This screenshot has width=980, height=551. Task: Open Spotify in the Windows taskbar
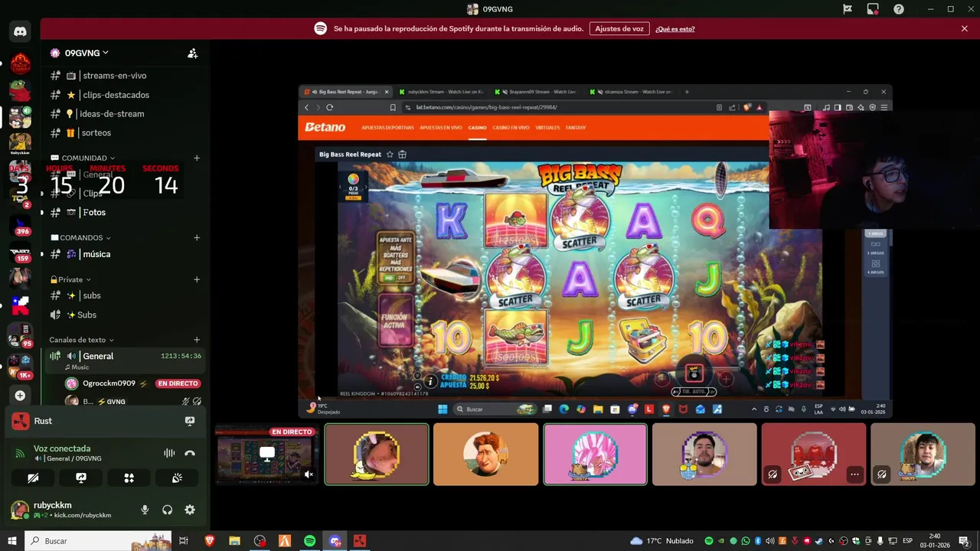click(309, 541)
